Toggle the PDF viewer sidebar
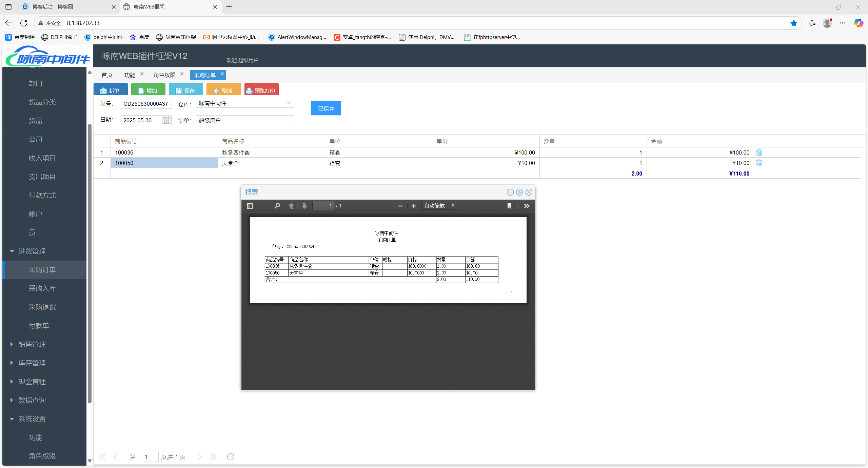This screenshot has height=468, width=868. click(x=250, y=206)
